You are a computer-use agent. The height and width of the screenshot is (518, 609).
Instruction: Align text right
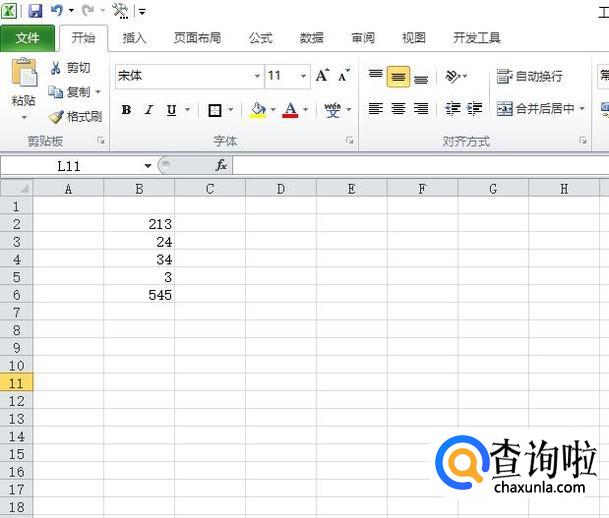(421, 109)
